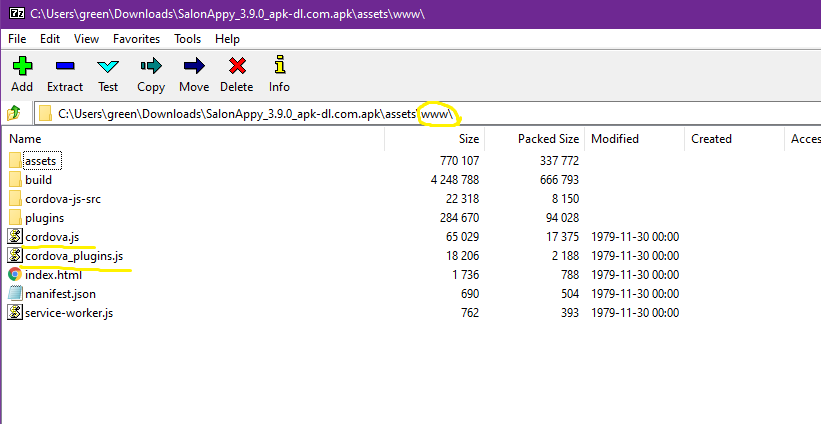This screenshot has height=424, width=821.
Task: Select the assets folder name
Action: coord(41,161)
